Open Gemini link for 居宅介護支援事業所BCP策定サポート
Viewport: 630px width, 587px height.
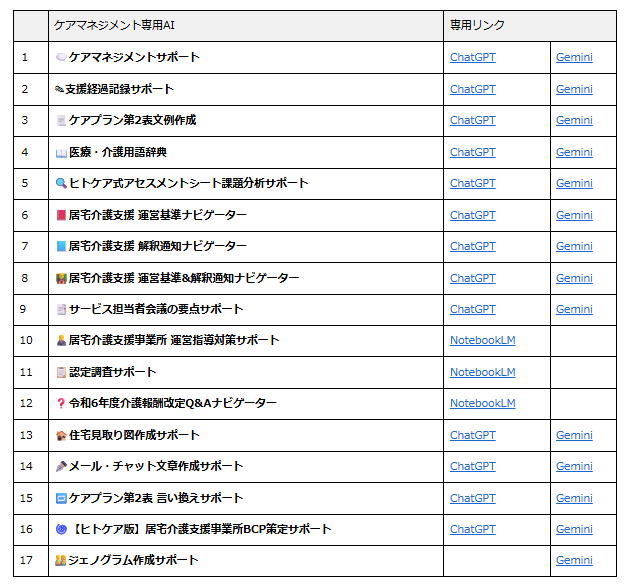[574, 530]
